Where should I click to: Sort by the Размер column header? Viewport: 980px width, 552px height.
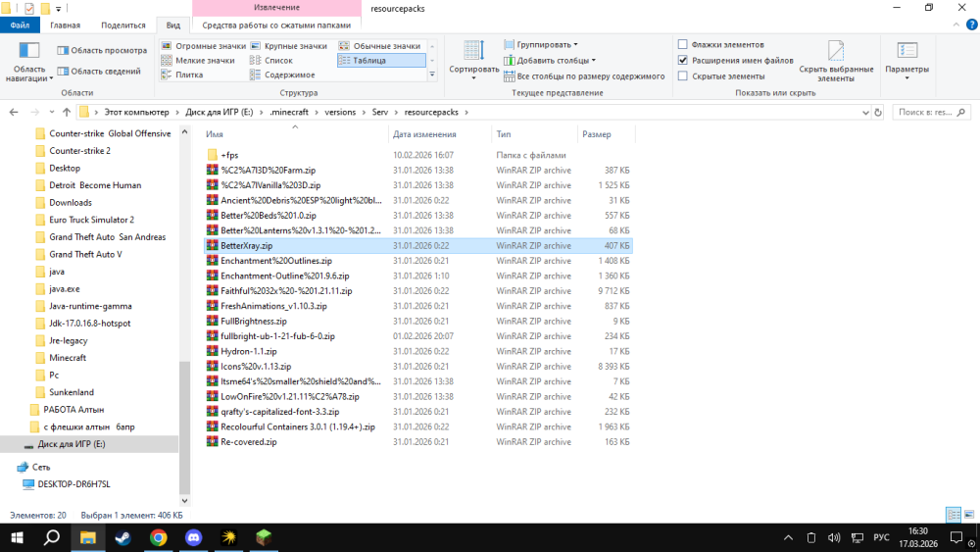tap(605, 134)
